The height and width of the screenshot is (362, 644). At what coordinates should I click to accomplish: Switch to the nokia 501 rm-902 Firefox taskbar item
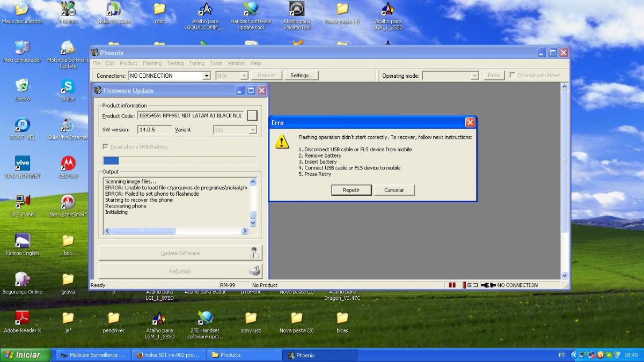tap(169, 355)
